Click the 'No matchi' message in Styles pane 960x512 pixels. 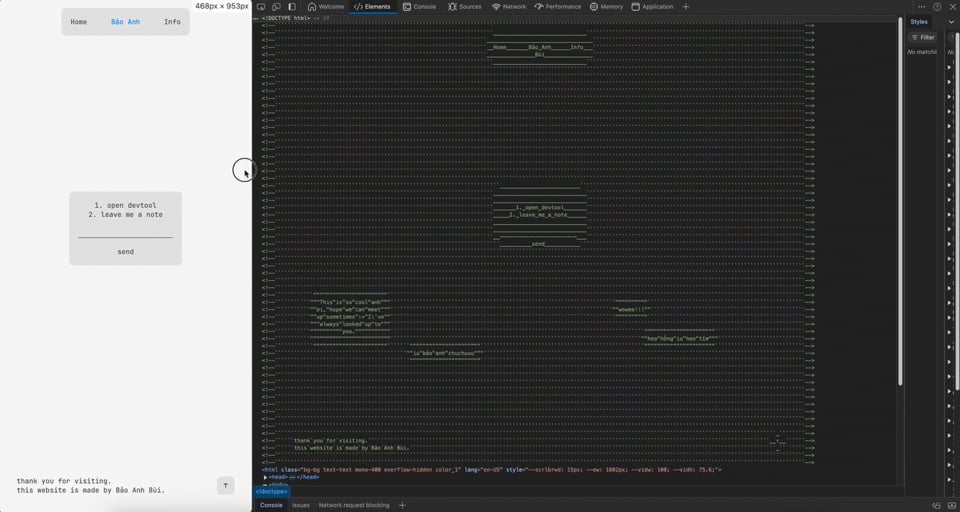(922, 52)
